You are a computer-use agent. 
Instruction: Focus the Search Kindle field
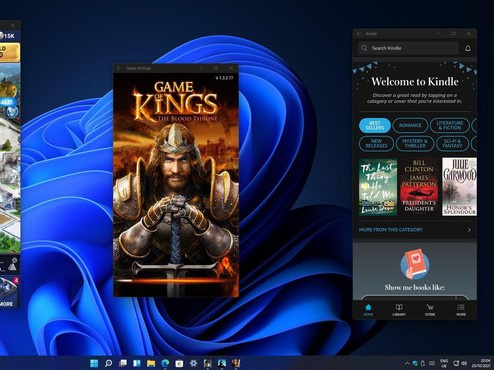coord(408,48)
